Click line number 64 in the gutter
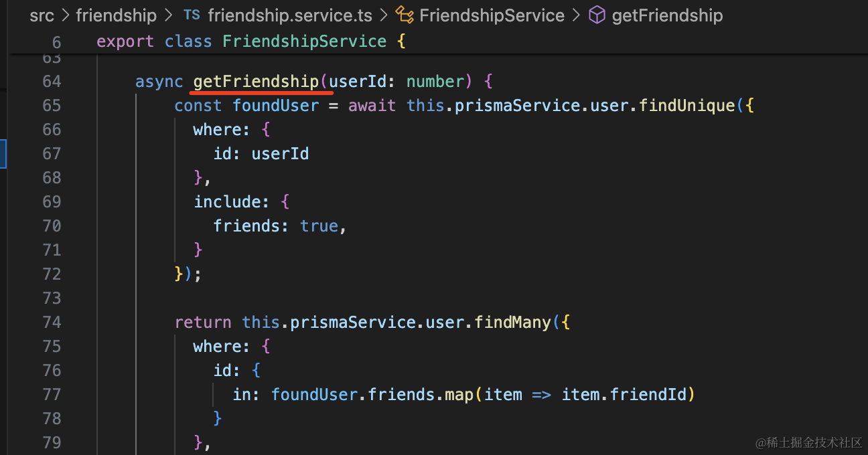The width and height of the screenshot is (868, 455). click(x=52, y=82)
